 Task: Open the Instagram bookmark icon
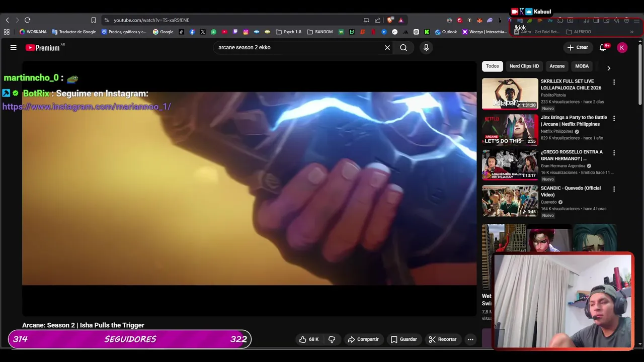click(246, 32)
